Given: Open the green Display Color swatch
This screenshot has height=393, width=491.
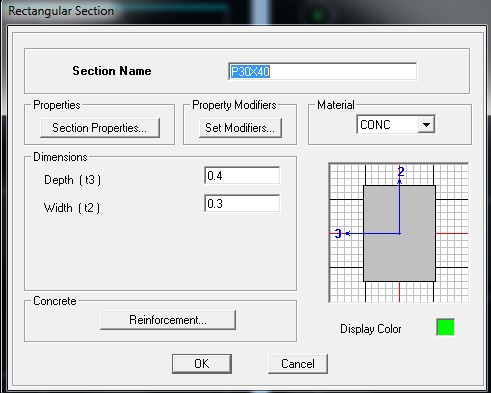Looking at the screenshot, I should click(445, 327).
